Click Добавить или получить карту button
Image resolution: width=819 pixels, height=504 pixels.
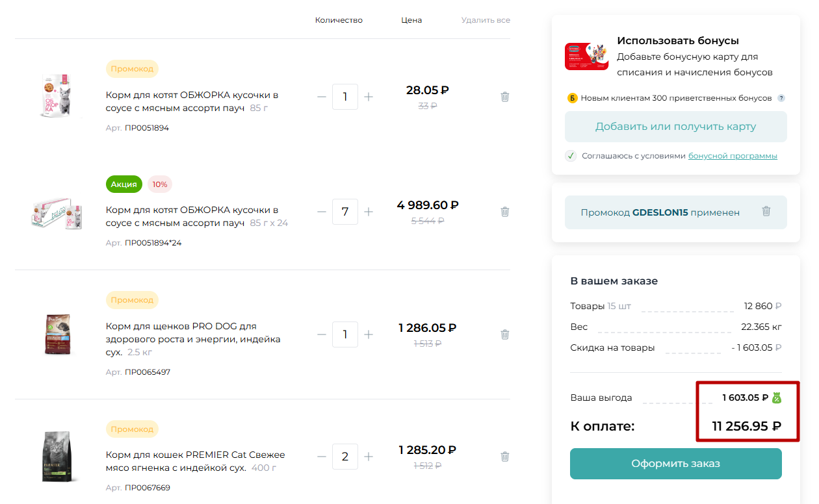point(675,127)
